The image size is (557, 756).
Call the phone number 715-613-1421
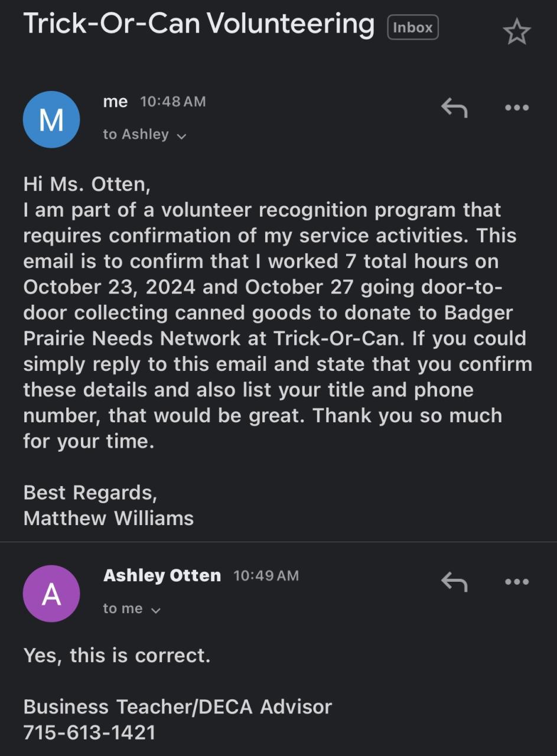click(x=89, y=732)
